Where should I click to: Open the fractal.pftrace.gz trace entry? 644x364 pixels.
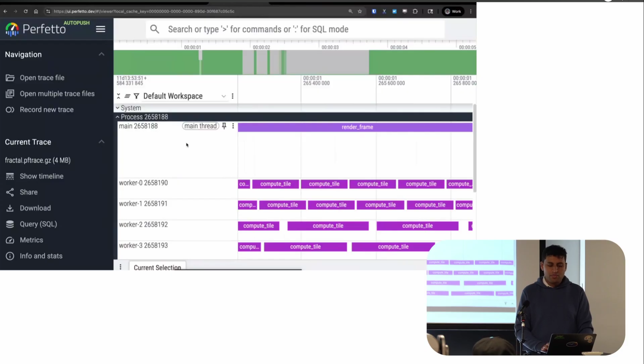38,160
